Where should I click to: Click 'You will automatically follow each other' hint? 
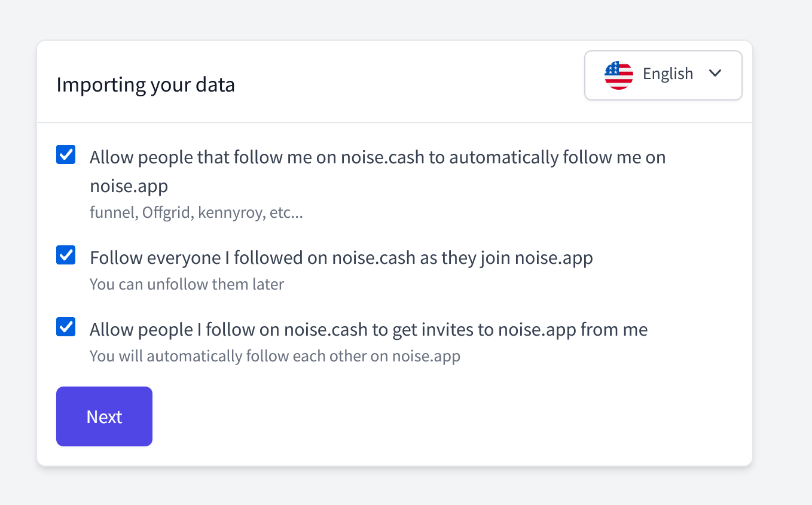[x=275, y=356]
